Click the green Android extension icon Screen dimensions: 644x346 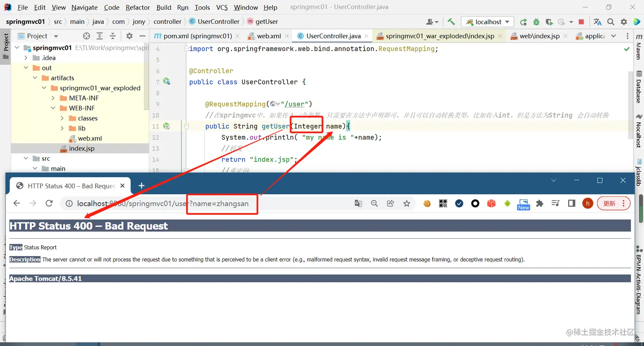(x=507, y=203)
